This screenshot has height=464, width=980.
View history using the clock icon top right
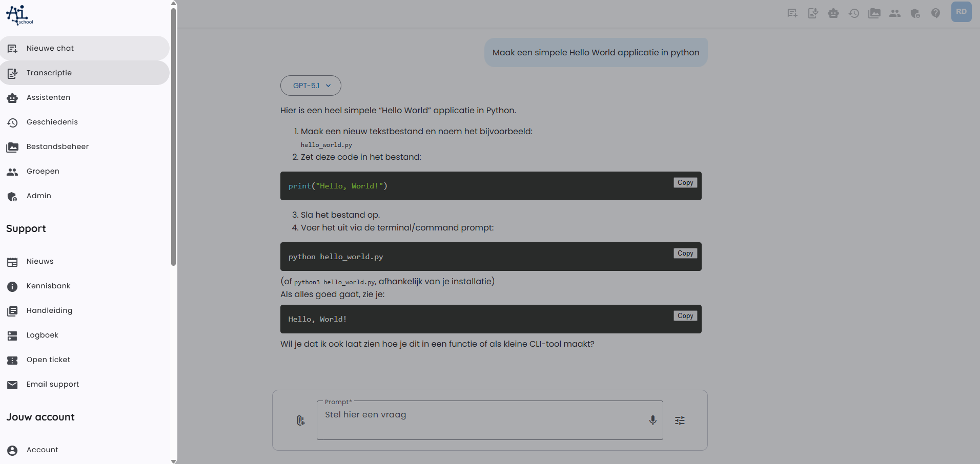tap(854, 13)
